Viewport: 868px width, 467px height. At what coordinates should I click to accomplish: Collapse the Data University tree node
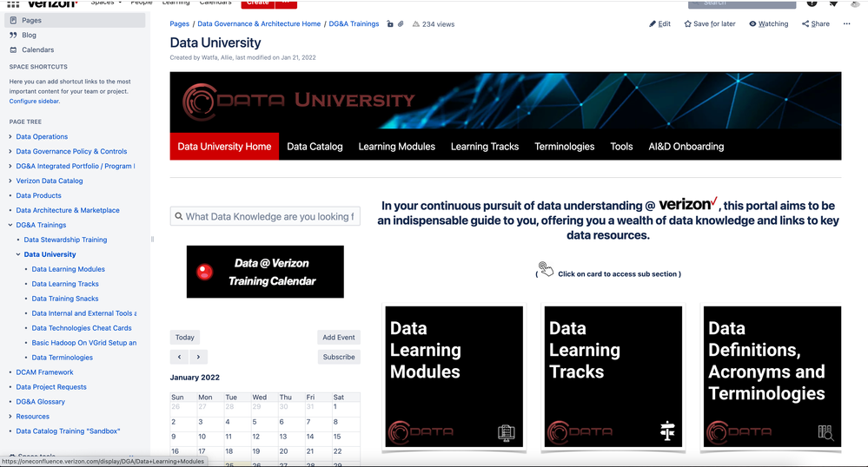pos(18,254)
